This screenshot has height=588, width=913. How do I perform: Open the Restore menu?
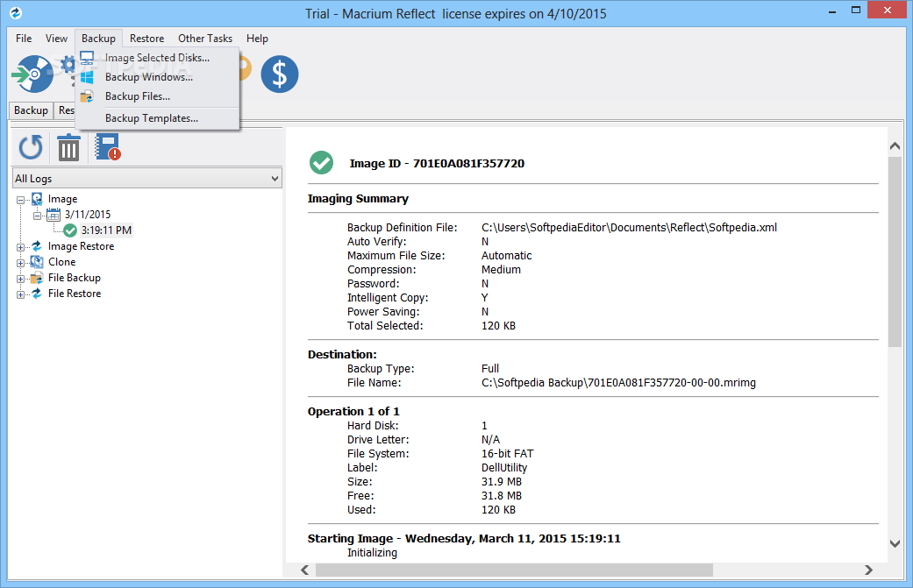coord(146,39)
